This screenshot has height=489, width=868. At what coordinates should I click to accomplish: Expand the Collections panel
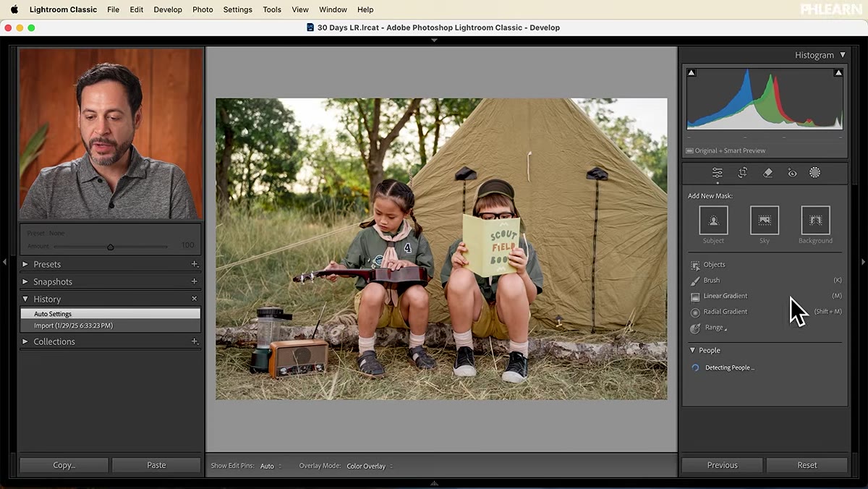pos(25,341)
